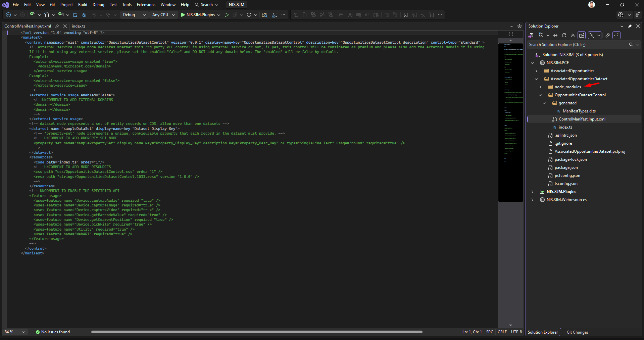Open the Git menu
The height and width of the screenshot is (340, 644).
(x=52, y=5)
